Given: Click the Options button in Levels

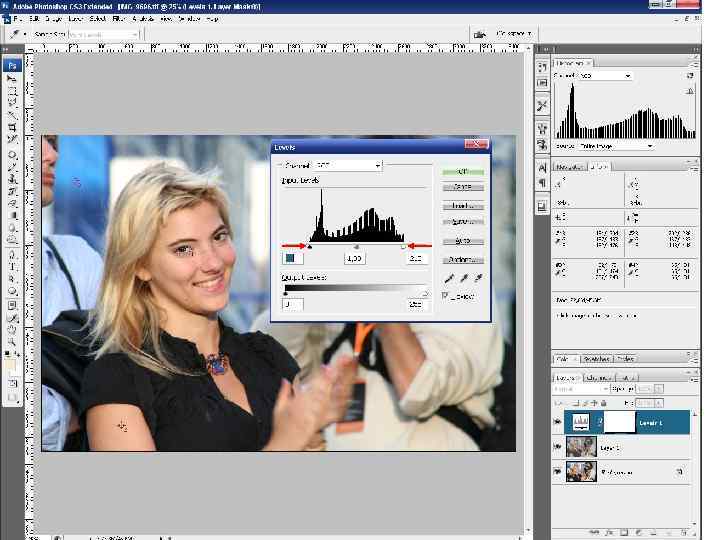Looking at the screenshot, I should (463, 260).
